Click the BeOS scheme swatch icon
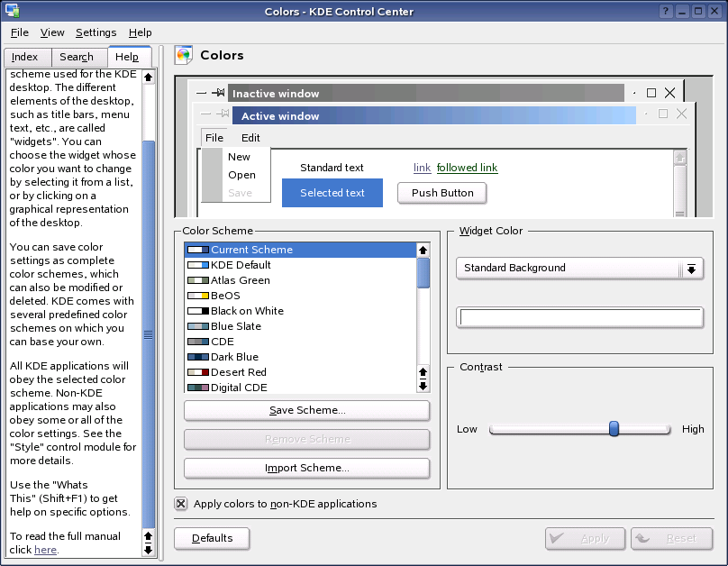The height and width of the screenshot is (566, 728). coord(198,296)
